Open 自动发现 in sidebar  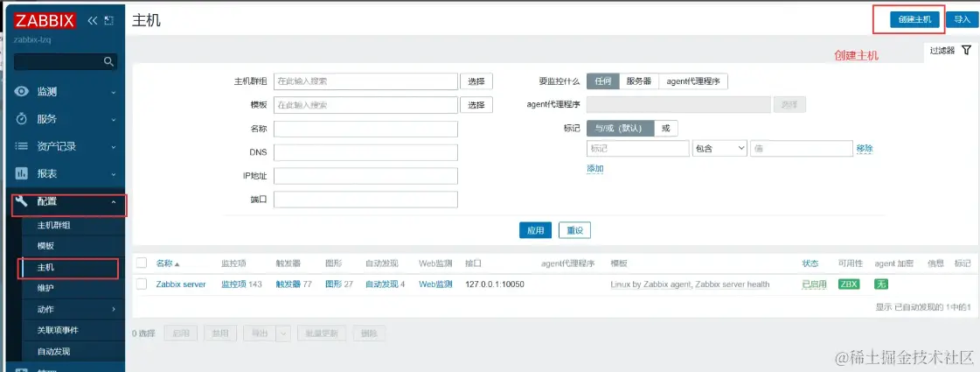[x=53, y=351]
